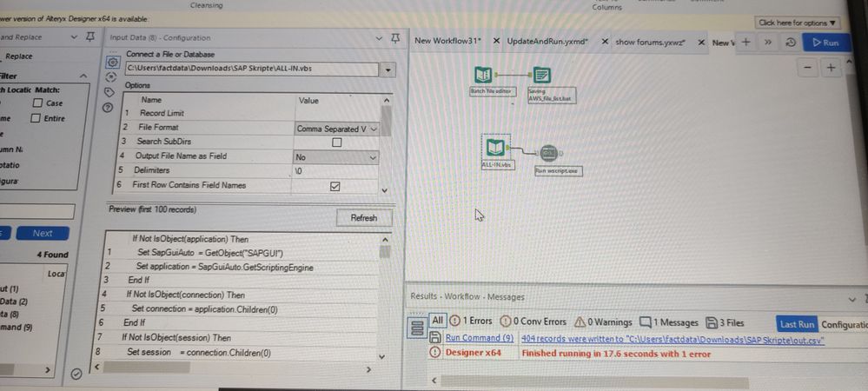Close the show forums.yxwz tab
This screenshot has width=868, height=391.
(x=701, y=43)
